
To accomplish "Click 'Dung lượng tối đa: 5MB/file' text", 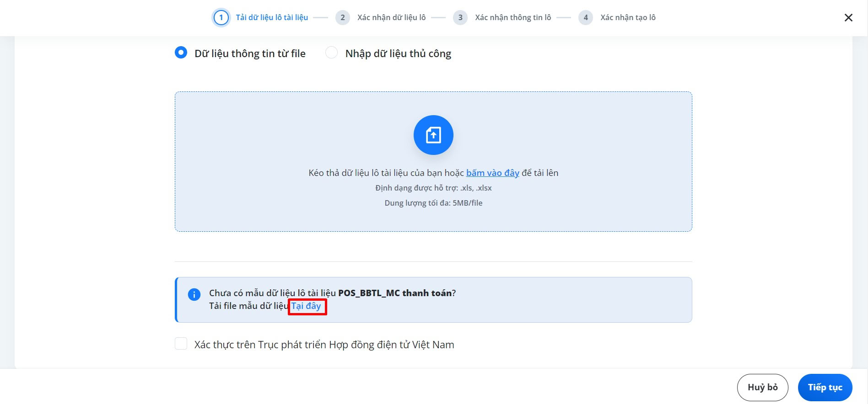I will (433, 203).
